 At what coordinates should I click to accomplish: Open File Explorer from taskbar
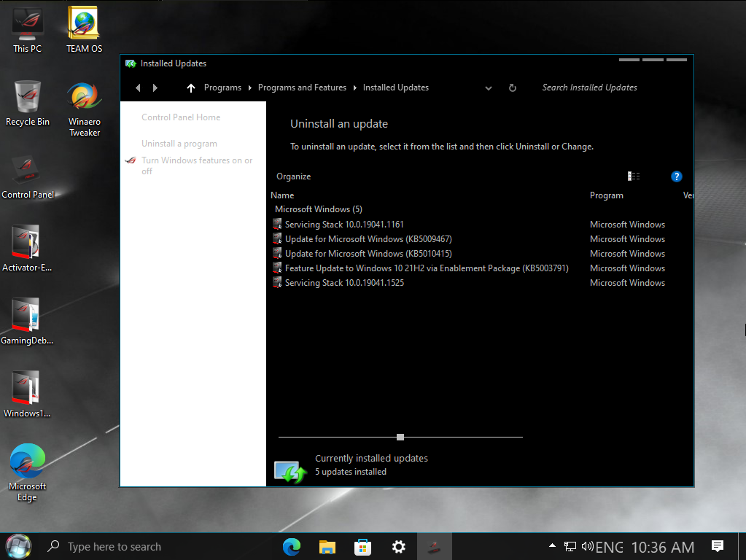(x=327, y=547)
